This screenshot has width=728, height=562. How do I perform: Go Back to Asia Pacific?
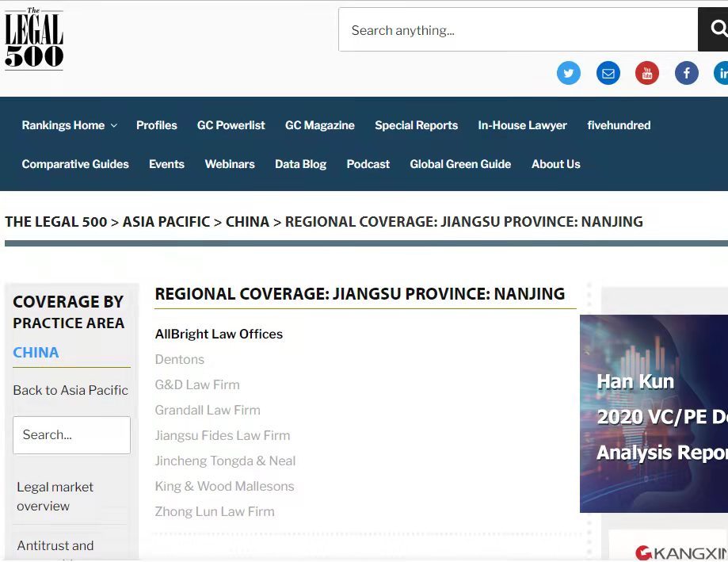71,390
